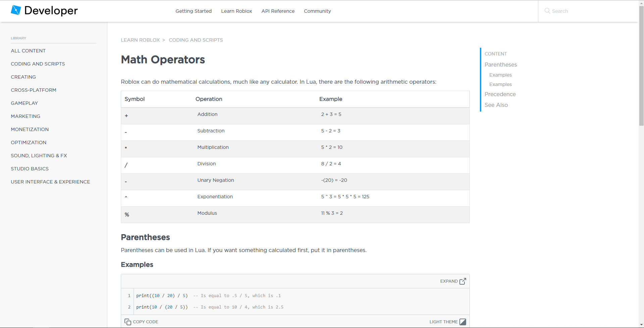Jump to the first Examples outline entry
This screenshot has height=328, width=644.
pyautogui.click(x=500, y=75)
